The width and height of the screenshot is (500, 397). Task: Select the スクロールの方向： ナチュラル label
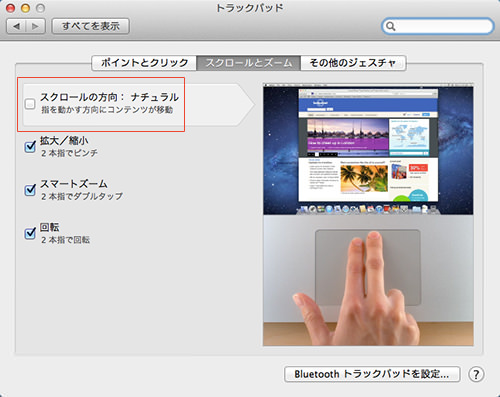[109, 97]
